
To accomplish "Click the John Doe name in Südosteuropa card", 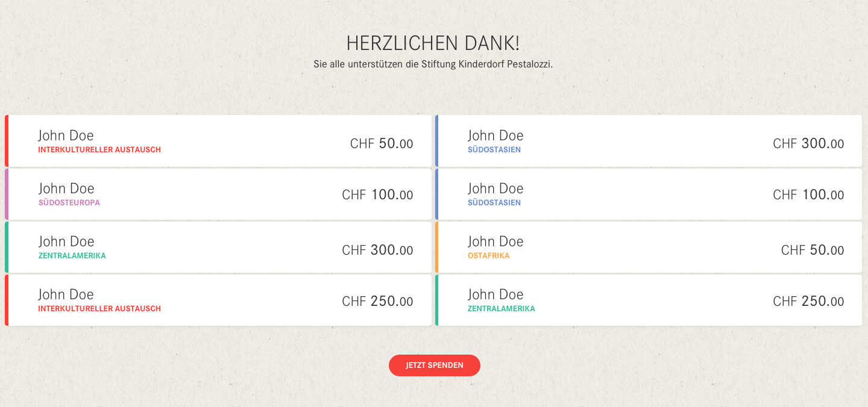I will click(66, 188).
